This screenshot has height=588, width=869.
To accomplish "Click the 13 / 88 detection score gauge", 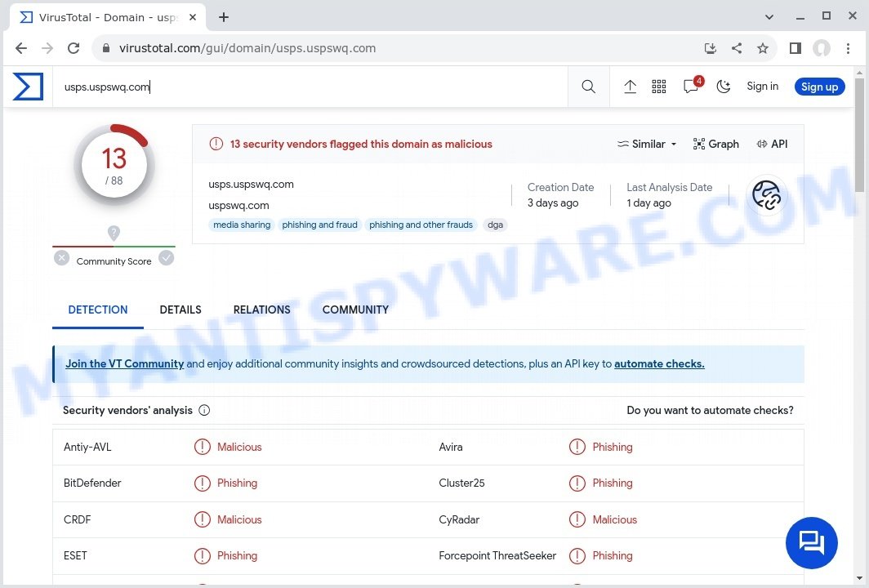I will click(x=114, y=165).
